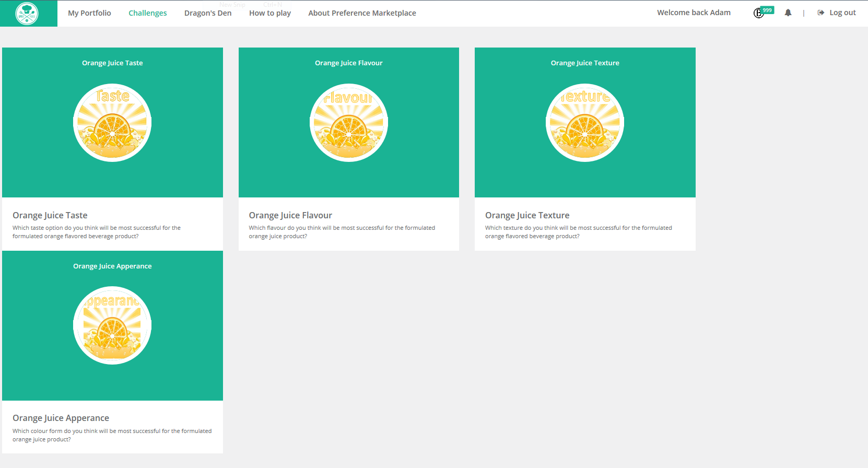
Task: Click the Appearance orange circular image
Action: pos(112,325)
